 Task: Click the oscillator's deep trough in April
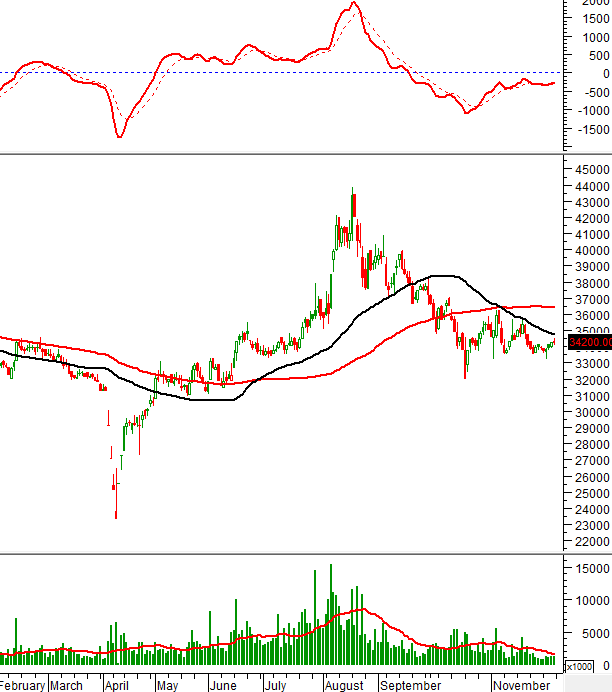pos(120,135)
